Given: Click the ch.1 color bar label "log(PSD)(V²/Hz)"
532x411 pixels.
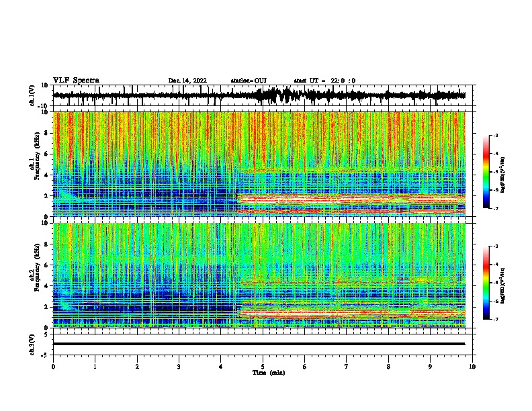Looking at the screenshot, I should (x=502, y=175).
